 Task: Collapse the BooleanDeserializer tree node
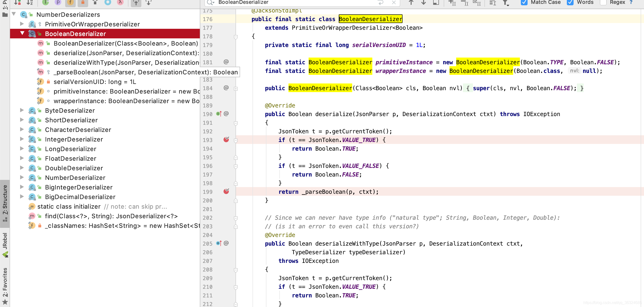click(x=22, y=33)
